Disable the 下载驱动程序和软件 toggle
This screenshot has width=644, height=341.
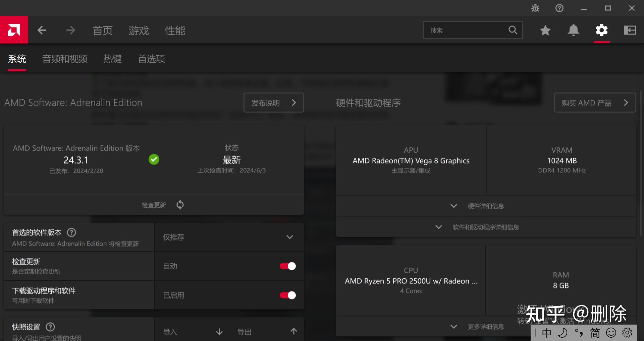tap(287, 295)
